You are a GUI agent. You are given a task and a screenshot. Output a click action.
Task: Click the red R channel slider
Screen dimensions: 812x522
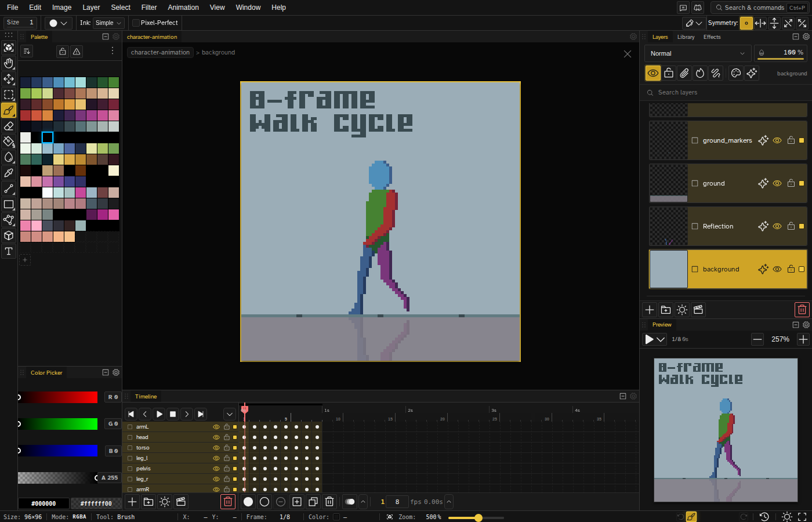point(57,397)
